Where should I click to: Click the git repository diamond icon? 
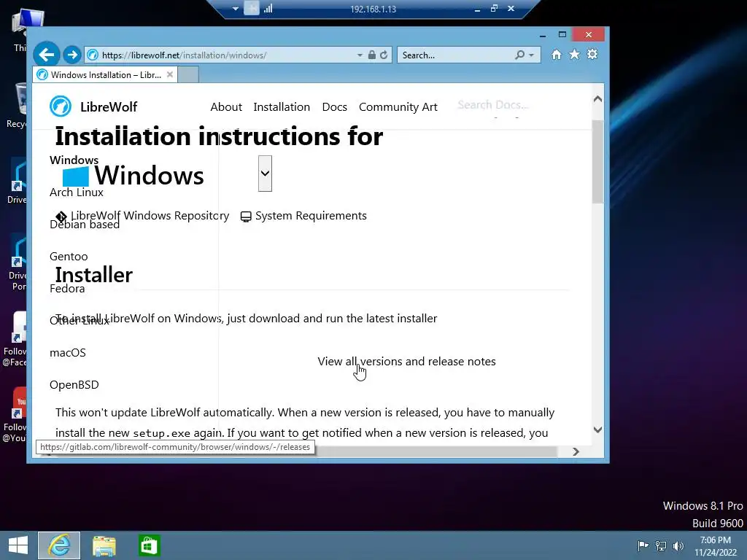pyautogui.click(x=61, y=216)
